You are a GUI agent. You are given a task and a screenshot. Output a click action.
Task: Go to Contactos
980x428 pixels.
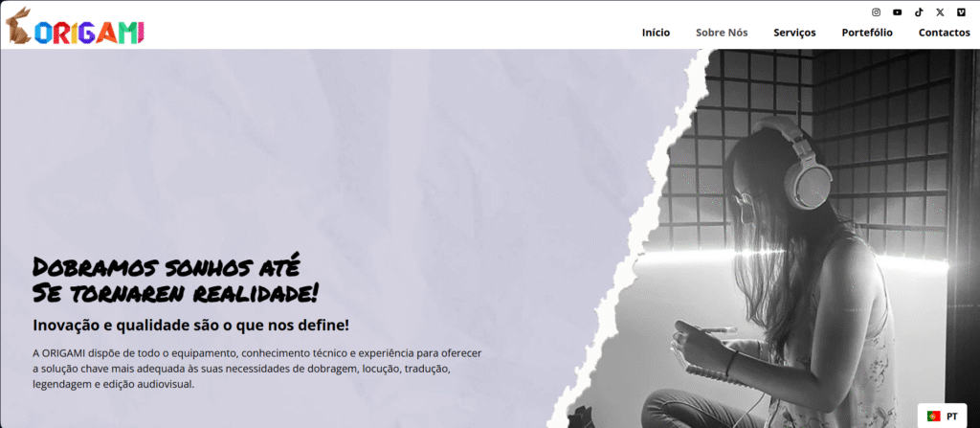944,33
